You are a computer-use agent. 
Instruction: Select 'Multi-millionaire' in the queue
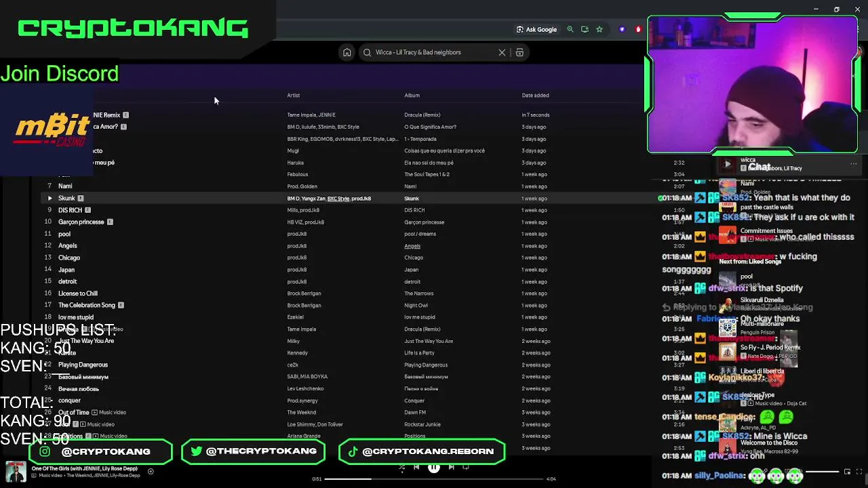click(x=762, y=324)
